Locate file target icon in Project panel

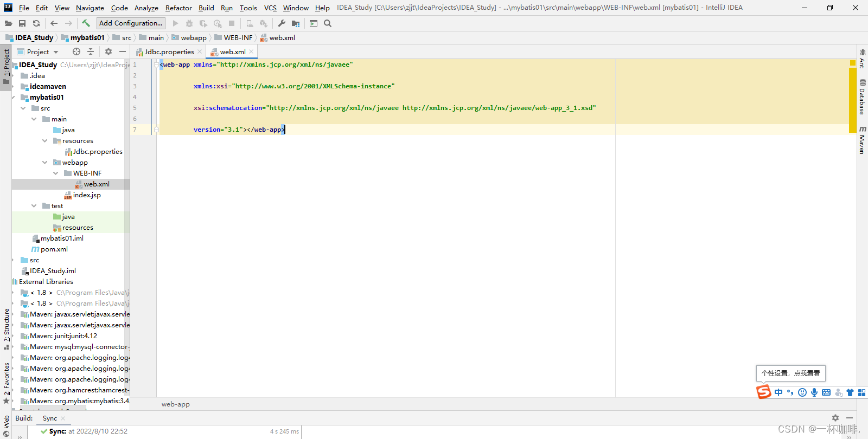click(x=76, y=51)
